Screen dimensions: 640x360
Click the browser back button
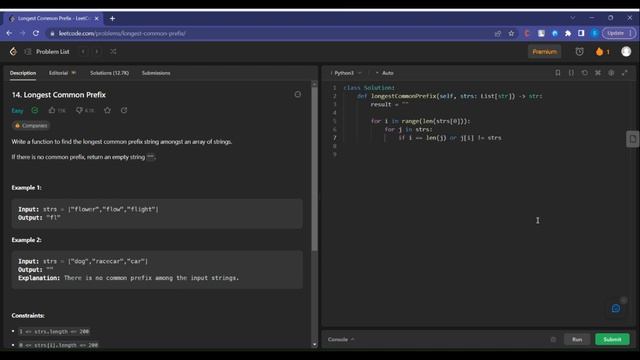tap(9, 33)
